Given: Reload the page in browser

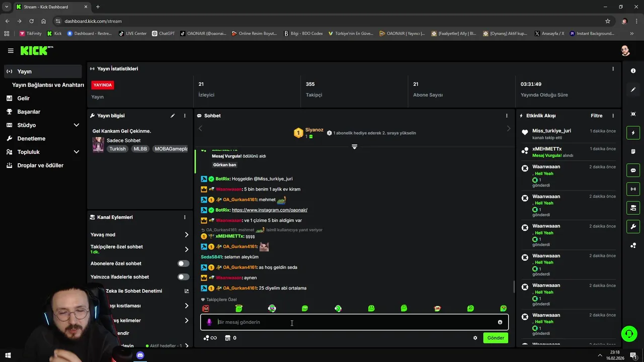Looking at the screenshot, I should tap(31, 21).
